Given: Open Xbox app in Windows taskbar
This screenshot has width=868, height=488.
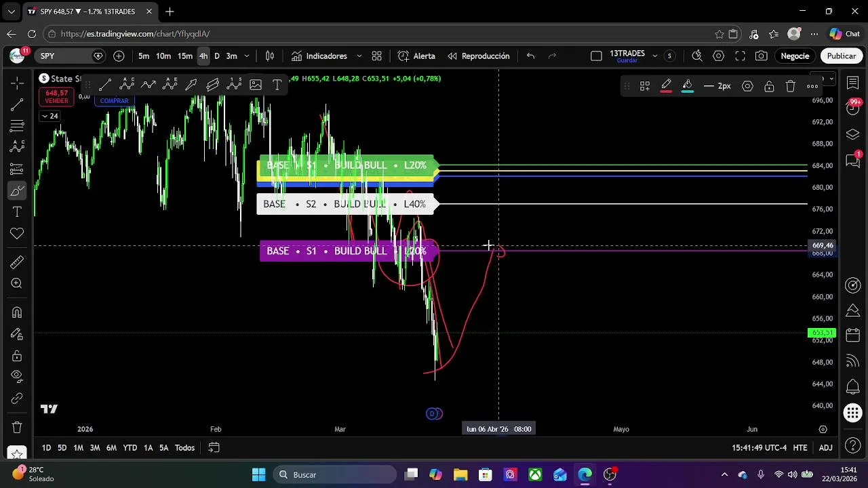Looking at the screenshot, I should tap(535, 474).
